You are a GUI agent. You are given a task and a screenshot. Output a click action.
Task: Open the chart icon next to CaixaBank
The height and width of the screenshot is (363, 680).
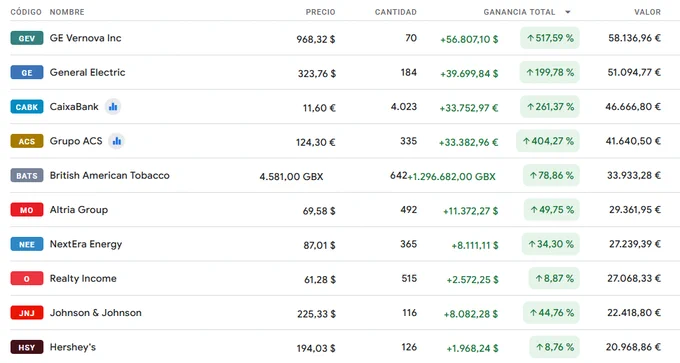point(113,107)
